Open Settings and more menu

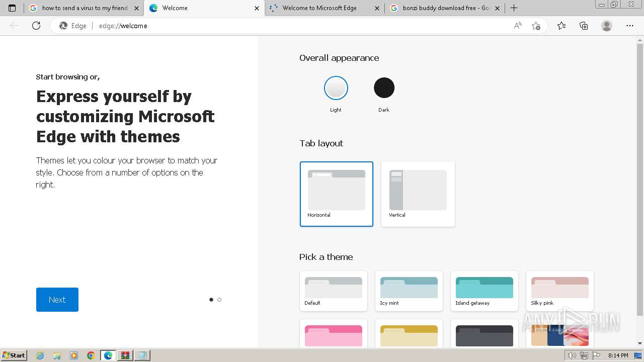(x=630, y=26)
